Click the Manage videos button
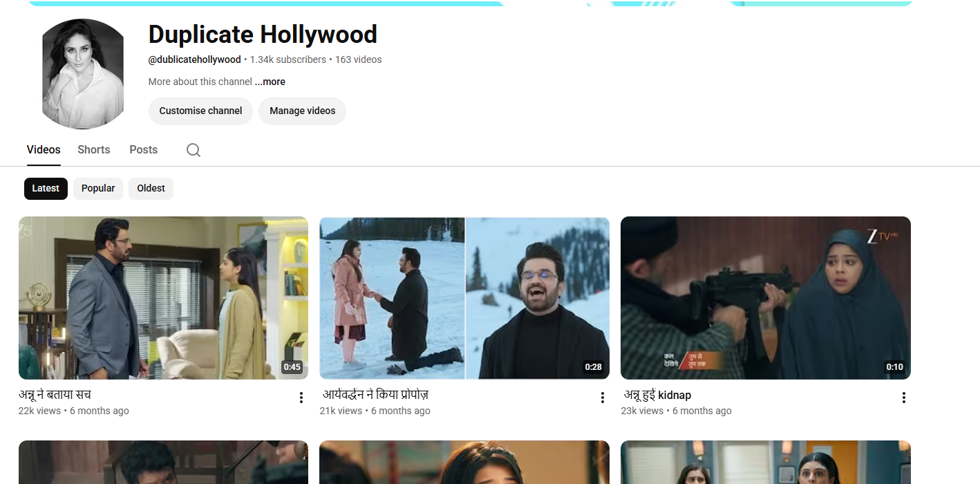The width and height of the screenshot is (980, 484). 303,111
